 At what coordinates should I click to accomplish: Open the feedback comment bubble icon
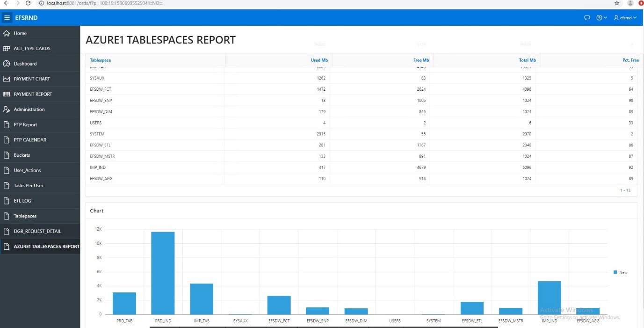coord(587,18)
